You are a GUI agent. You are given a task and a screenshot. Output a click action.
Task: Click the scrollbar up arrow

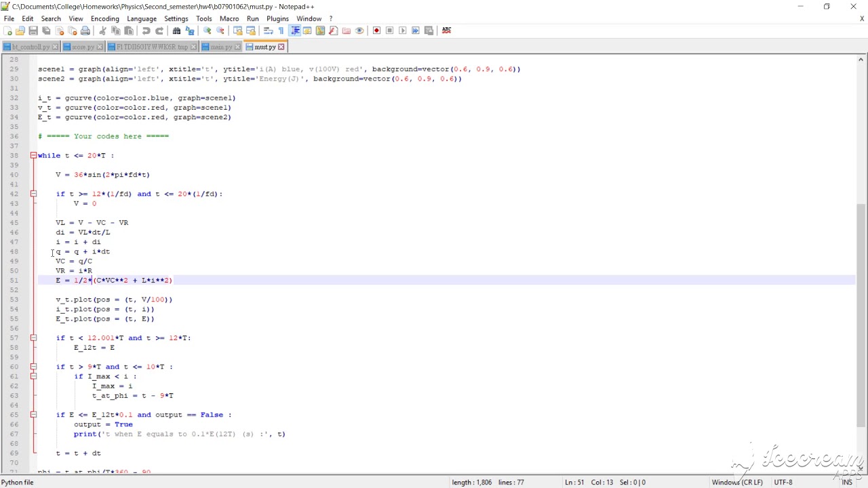tap(861, 61)
